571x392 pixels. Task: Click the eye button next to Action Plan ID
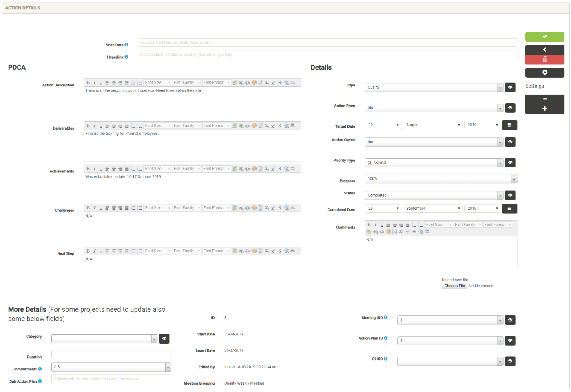(510, 341)
